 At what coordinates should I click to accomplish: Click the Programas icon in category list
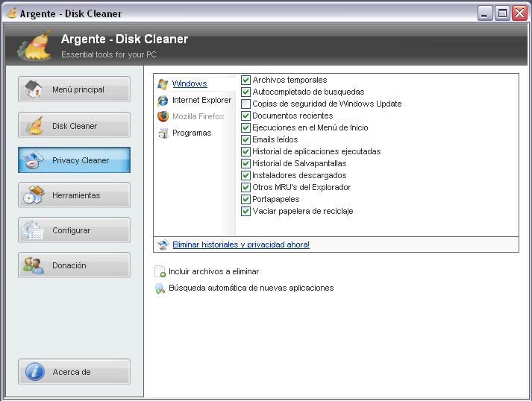pyautogui.click(x=163, y=133)
